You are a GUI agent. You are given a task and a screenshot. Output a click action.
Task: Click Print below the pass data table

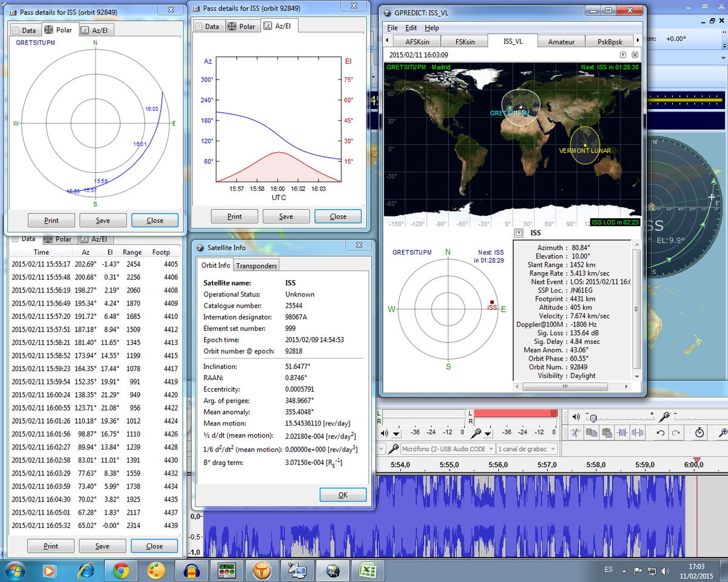pyautogui.click(x=51, y=546)
